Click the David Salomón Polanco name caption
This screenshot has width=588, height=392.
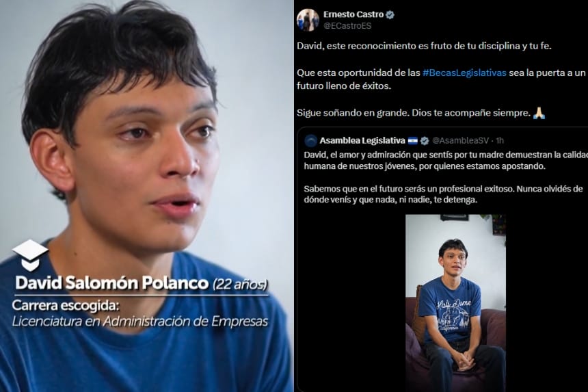tap(111, 283)
